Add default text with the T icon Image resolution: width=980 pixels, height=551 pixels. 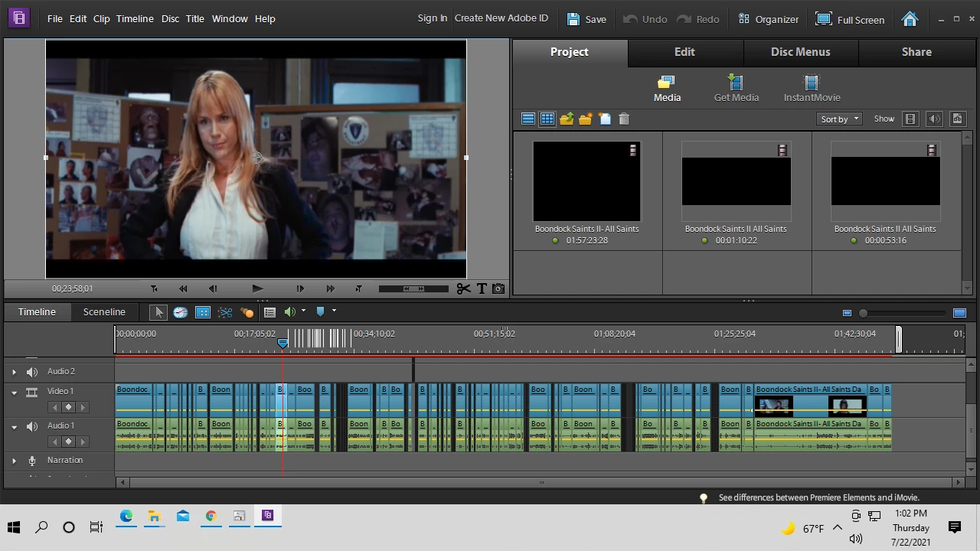pyautogui.click(x=482, y=289)
